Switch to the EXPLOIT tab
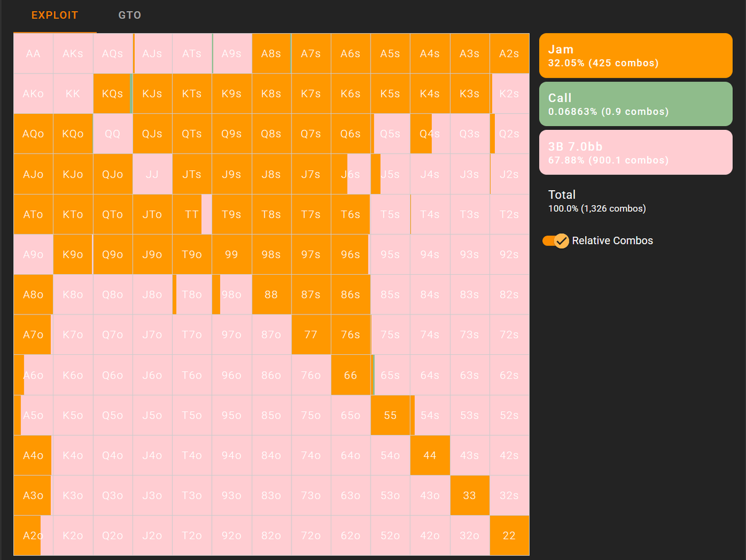This screenshot has width=746, height=560. [x=55, y=15]
